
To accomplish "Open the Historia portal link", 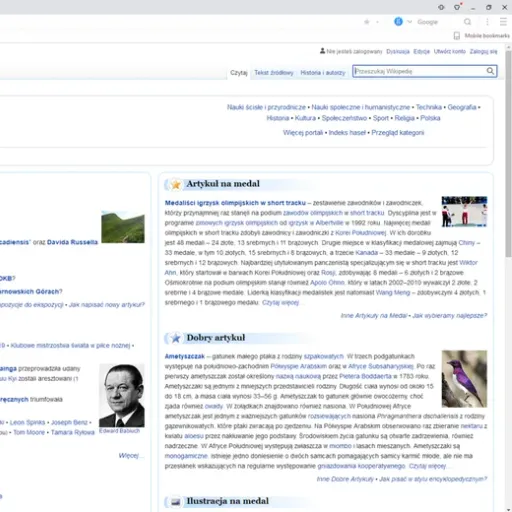I will 278,118.
